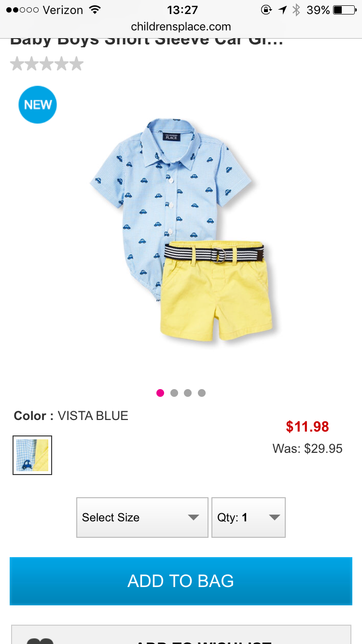Screen dimensions: 362x644
Task: Open the Qty dropdown
Action: pos(249,518)
